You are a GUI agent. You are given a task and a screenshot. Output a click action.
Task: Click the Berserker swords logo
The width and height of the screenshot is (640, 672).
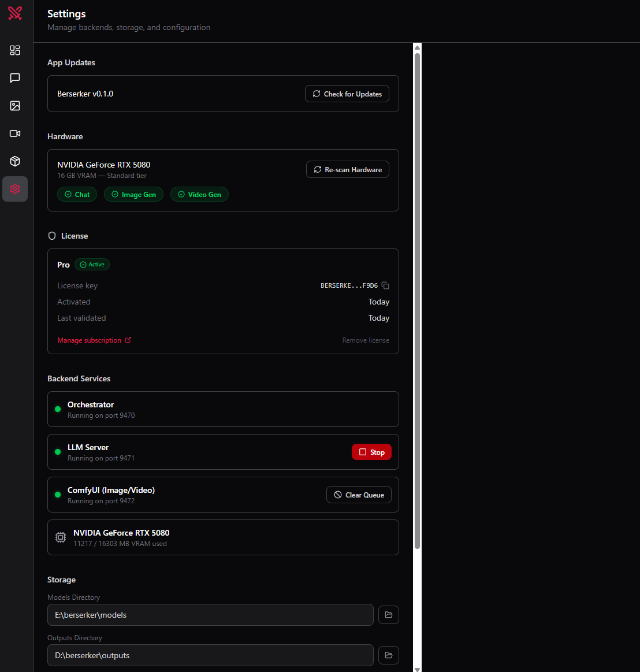click(15, 13)
